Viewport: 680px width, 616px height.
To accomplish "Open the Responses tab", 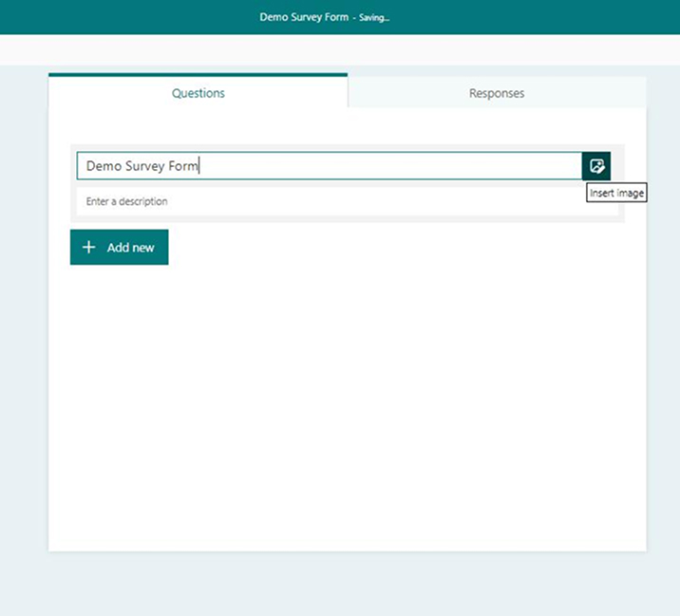I will (497, 93).
